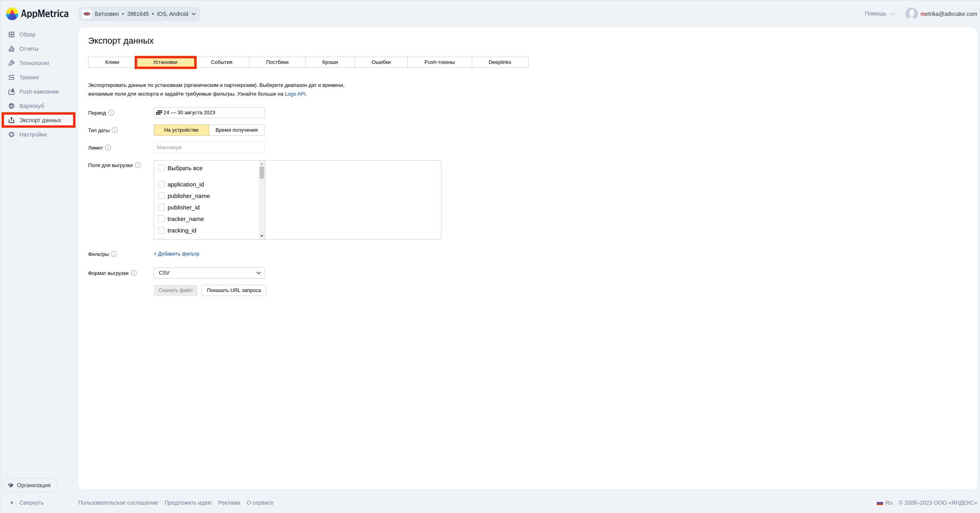Open the Logs API link
This screenshot has height=513, width=980.
click(295, 94)
